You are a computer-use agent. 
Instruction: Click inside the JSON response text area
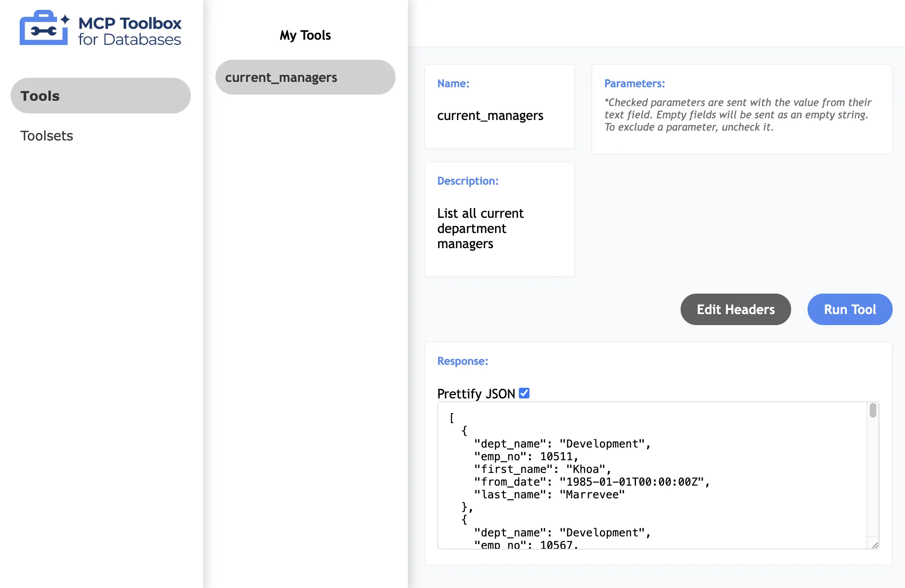click(x=651, y=475)
